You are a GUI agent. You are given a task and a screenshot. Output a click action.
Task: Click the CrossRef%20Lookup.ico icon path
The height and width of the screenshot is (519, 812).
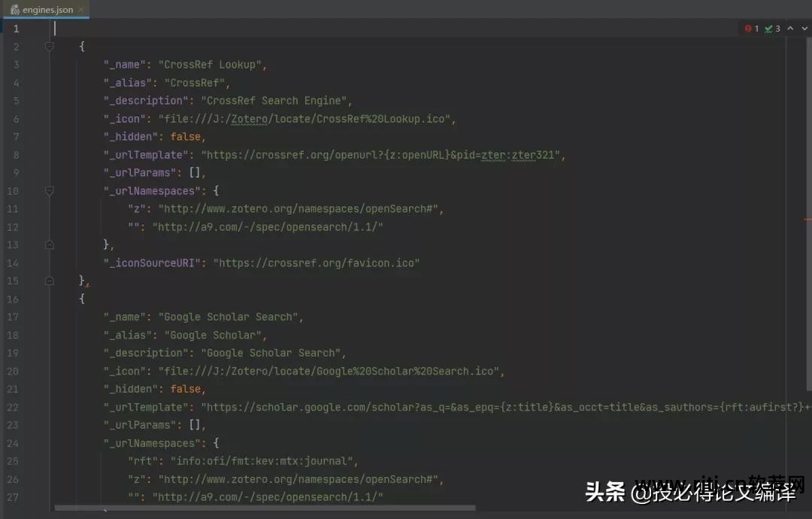pos(304,119)
